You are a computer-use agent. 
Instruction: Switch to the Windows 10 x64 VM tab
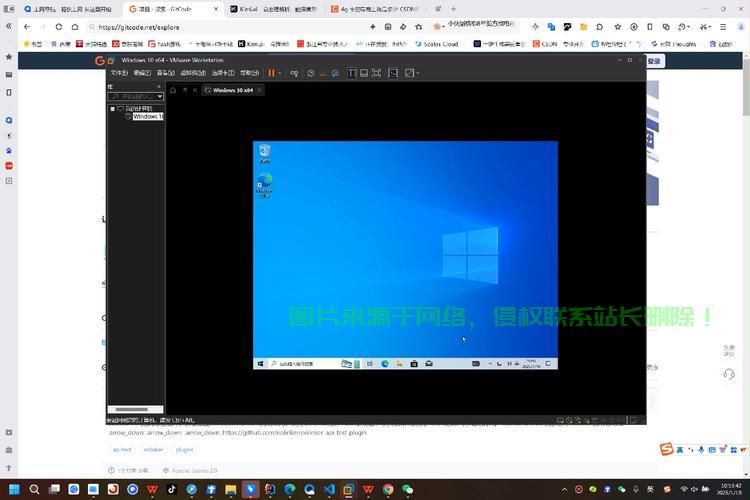click(230, 90)
